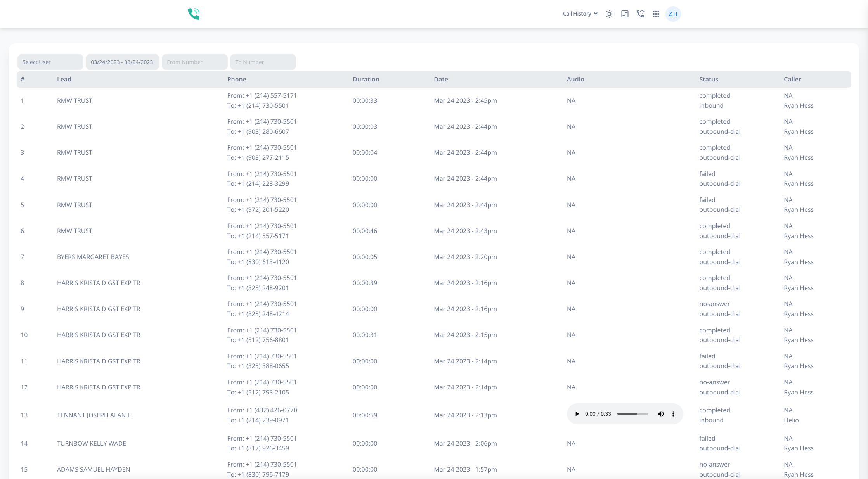Screen dimensions: 868x479
Task: Toggle the volume control on row 13's player
Action: click(x=661, y=414)
